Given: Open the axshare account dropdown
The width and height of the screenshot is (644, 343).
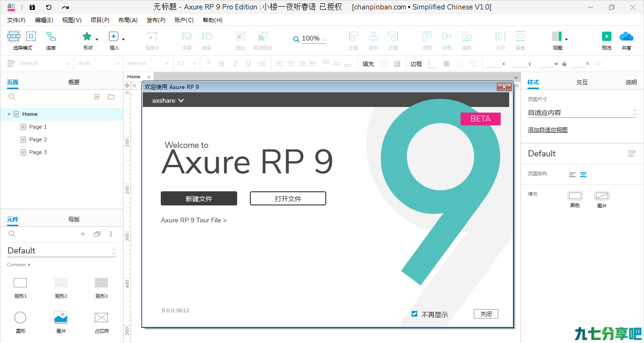Looking at the screenshot, I should pyautogui.click(x=168, y=100).
